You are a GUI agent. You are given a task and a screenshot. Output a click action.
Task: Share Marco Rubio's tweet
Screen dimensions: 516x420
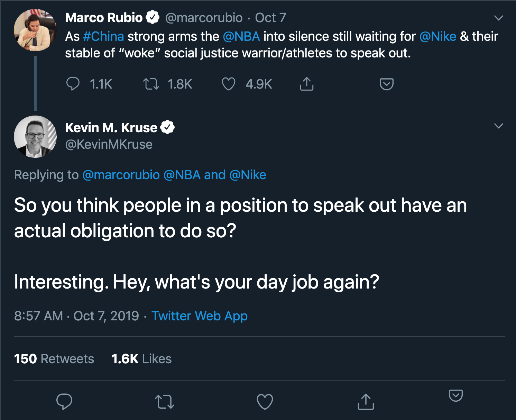pos(306,84)
